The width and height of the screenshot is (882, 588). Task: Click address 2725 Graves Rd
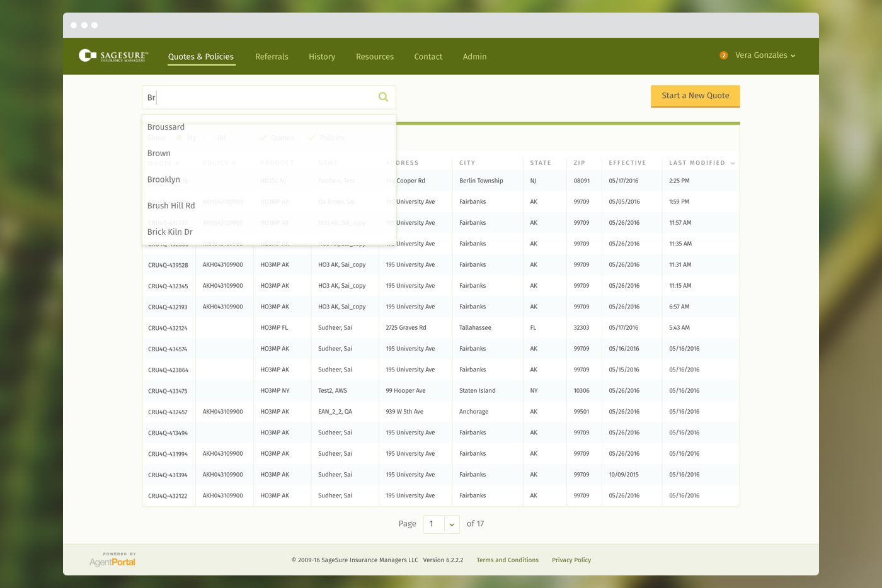406,327
